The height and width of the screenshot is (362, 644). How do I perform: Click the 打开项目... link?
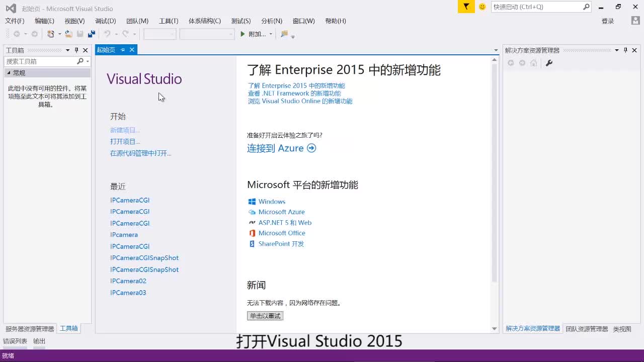click(x=125, y=142)
